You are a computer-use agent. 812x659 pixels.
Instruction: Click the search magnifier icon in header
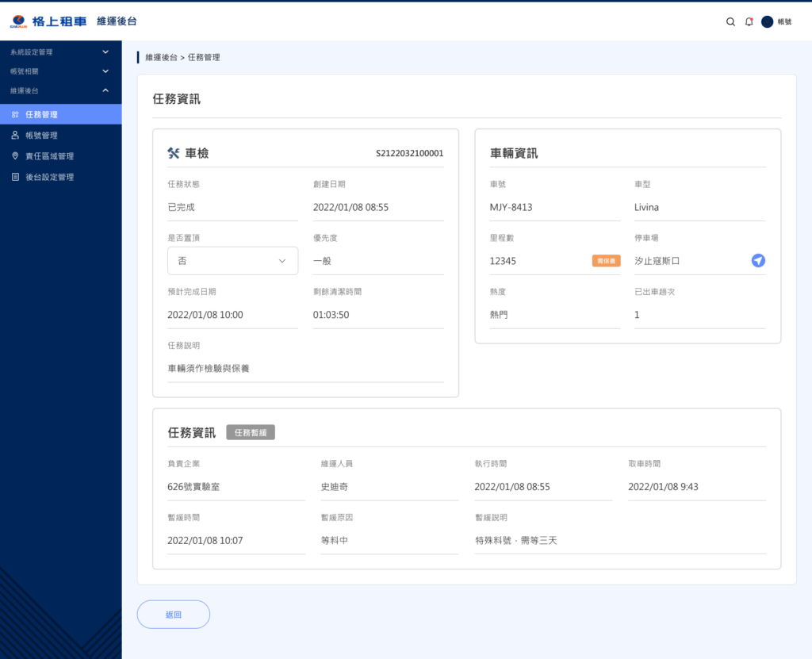pos(730,22)
